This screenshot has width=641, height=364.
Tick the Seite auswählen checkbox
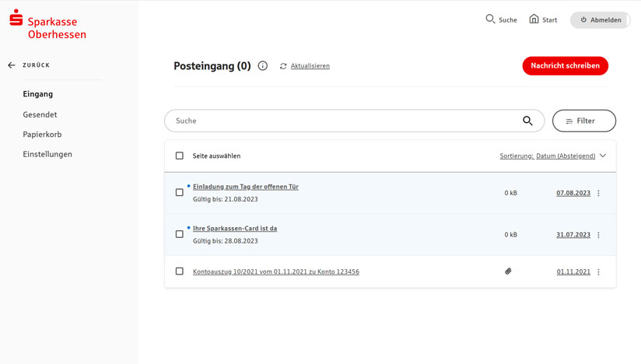180,156
